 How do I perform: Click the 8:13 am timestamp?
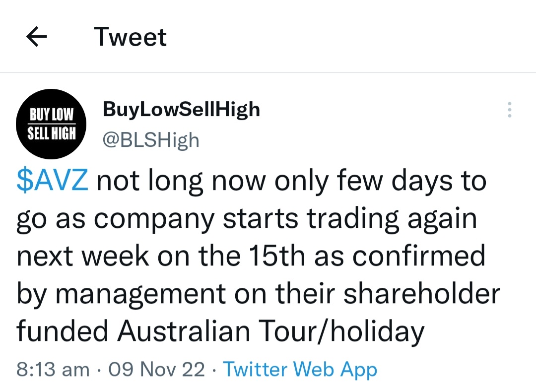point(53,369)
